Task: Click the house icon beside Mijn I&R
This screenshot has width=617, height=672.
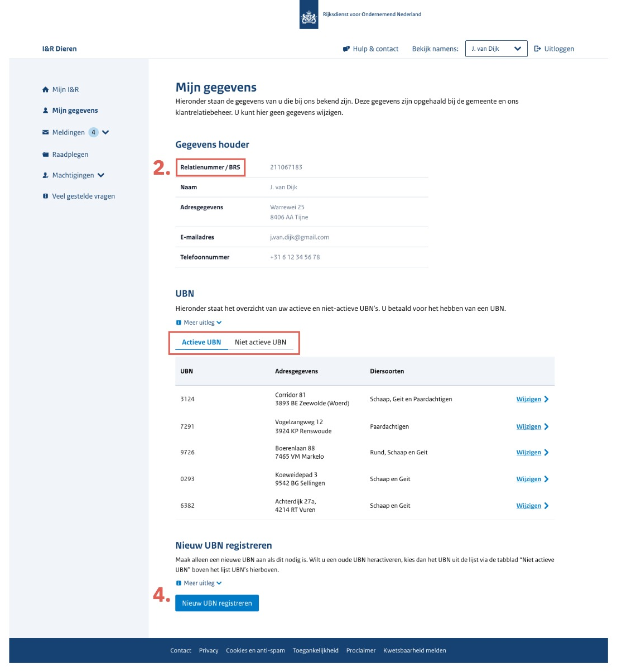Action: click(46, 89)
